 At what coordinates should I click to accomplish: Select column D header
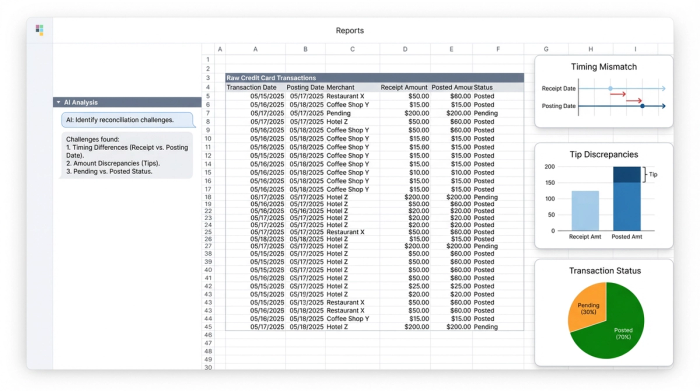405,49
